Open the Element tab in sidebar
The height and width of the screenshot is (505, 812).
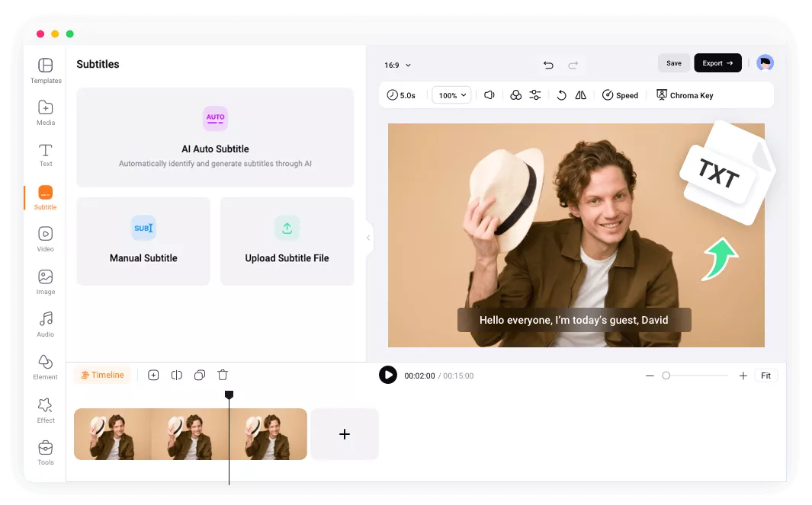[x=46, y=366]
